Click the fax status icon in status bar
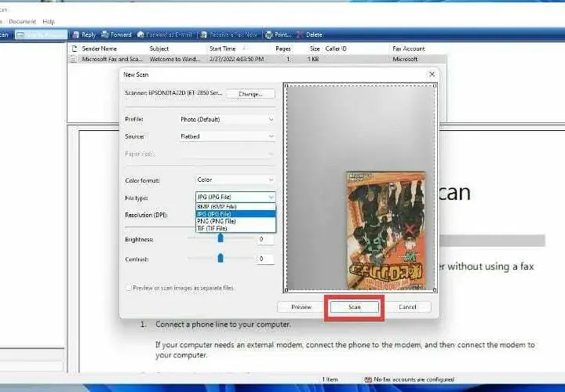The image size is (565, 392). (368, 379)
